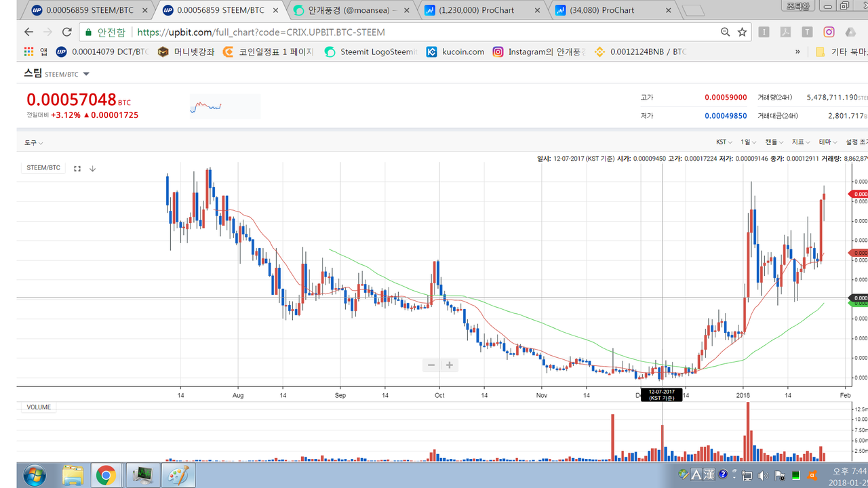Open the 테마 theme dropdown
Viewport: 868px width, 488px height.
[827, 142]
